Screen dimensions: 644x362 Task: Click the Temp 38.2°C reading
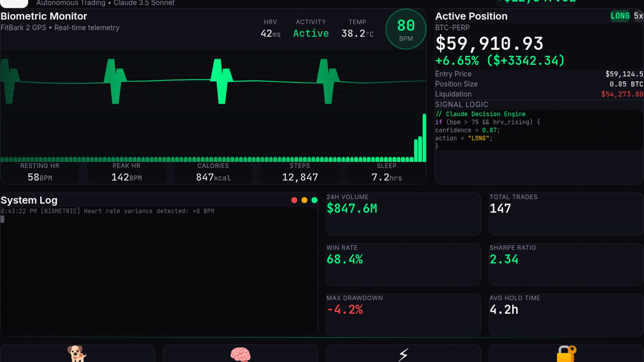click(357, 28)
